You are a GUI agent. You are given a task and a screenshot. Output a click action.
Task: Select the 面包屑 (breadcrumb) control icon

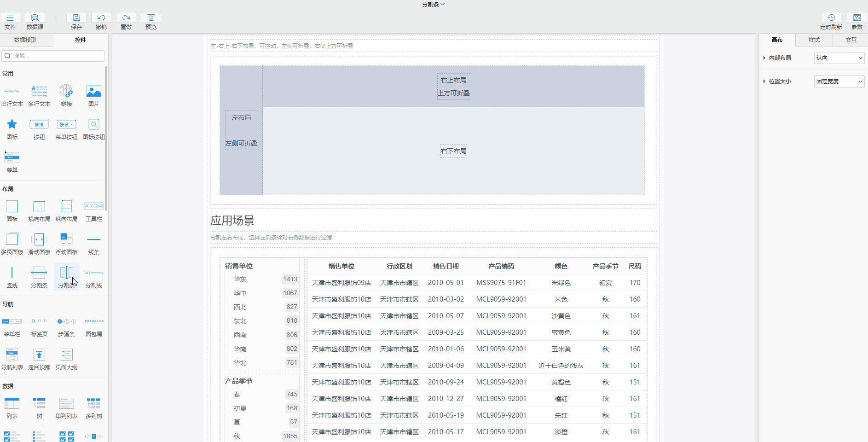pyautogui.click(x=93, y=321)
